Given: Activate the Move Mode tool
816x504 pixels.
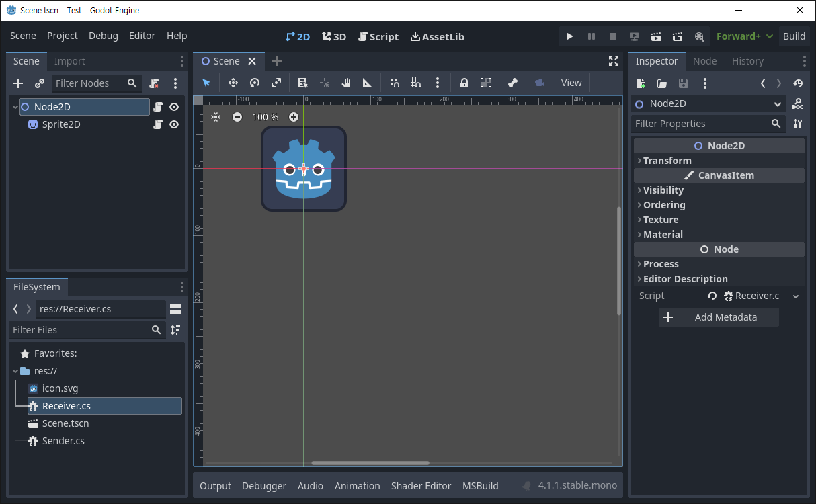Looking at the screenshot, I should tap(233, 83).
